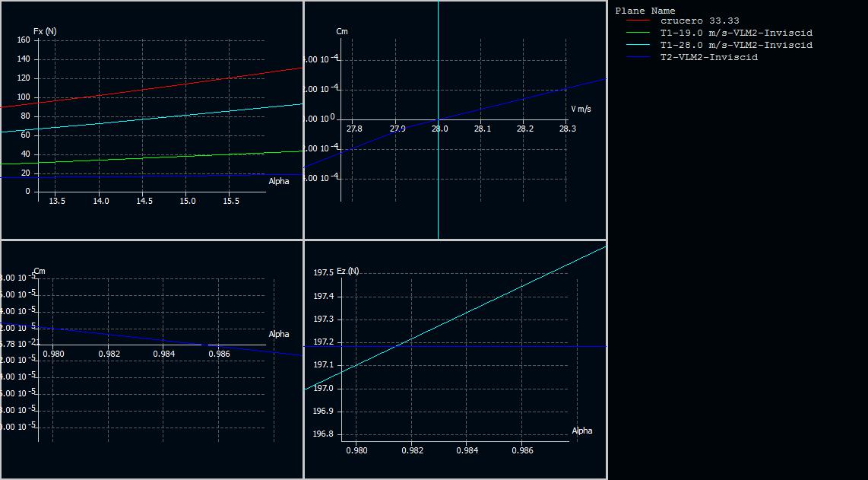Click the green legend swatch for T1-19.0 m/s
Screen dimensions: 868x480
pyautogui.click(x=638, y=33)
